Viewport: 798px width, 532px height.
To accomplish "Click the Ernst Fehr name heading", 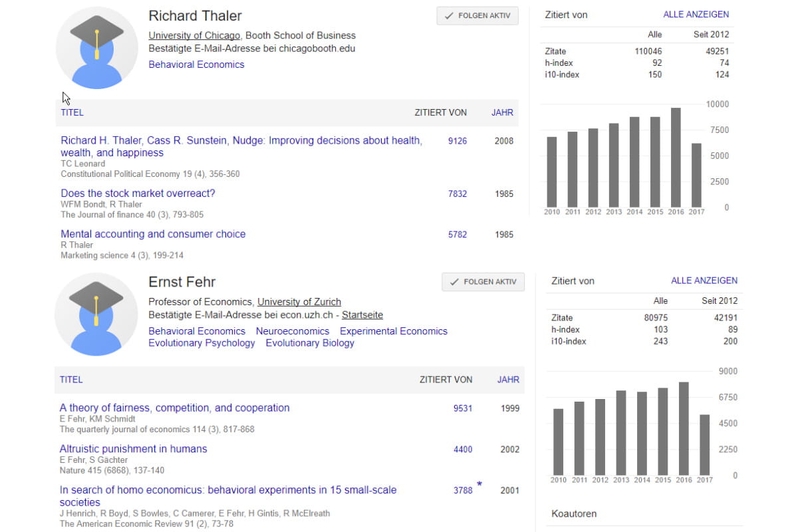I will (182, 282).
